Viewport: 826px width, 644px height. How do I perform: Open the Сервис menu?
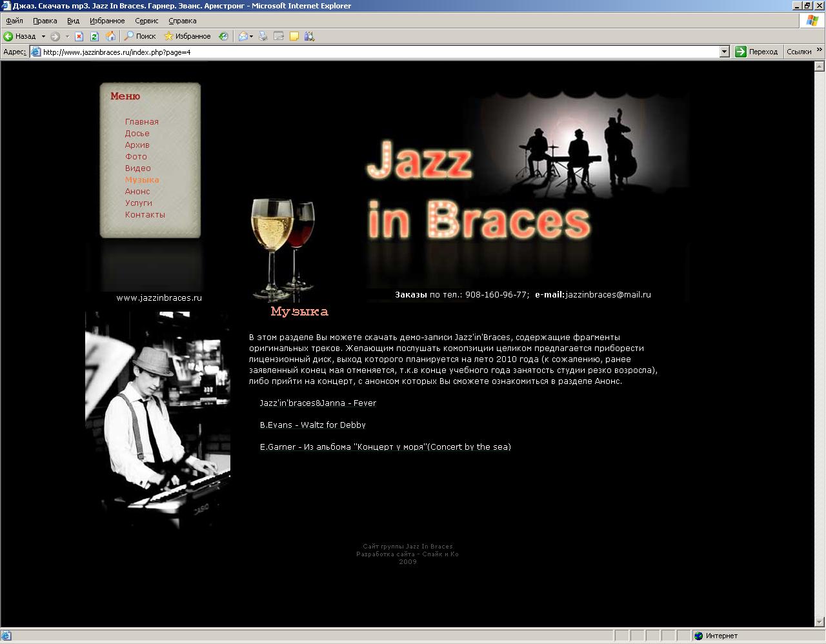pyautogui.click(x=146, y=21)
